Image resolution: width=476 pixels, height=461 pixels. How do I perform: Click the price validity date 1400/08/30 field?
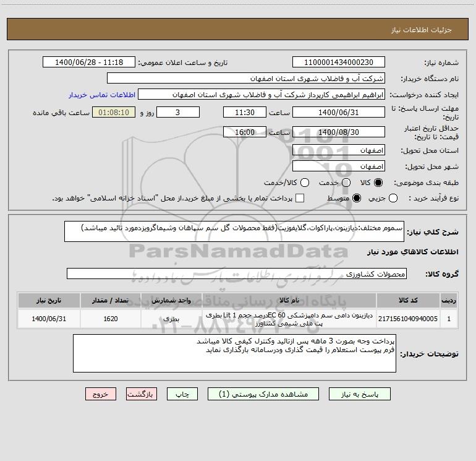(x=339, y=132)
